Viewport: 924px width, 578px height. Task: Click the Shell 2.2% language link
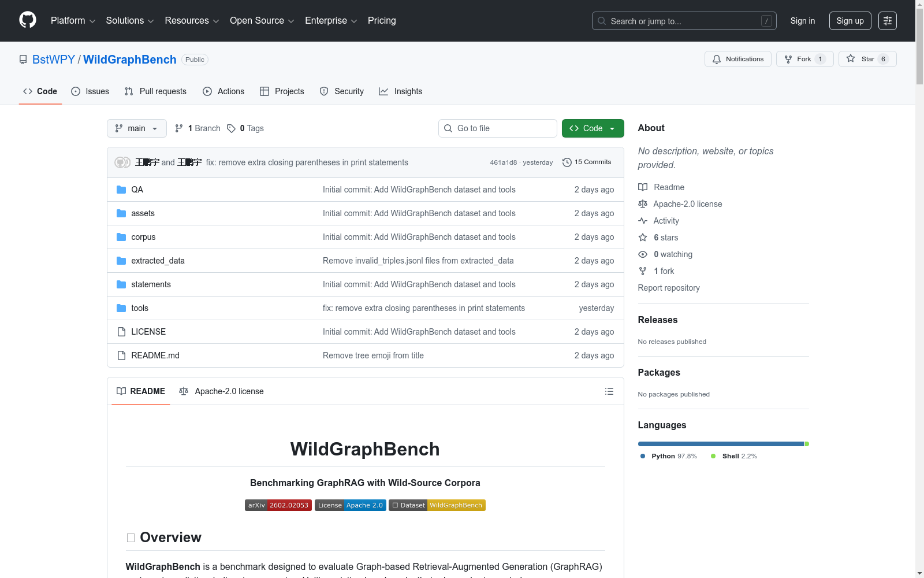point(734,456)
